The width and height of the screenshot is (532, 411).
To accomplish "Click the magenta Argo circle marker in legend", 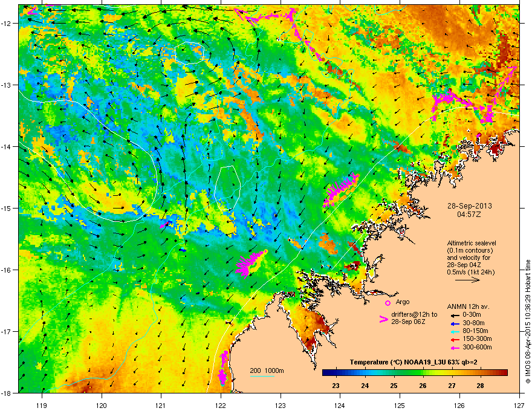I will pos(388,303).
